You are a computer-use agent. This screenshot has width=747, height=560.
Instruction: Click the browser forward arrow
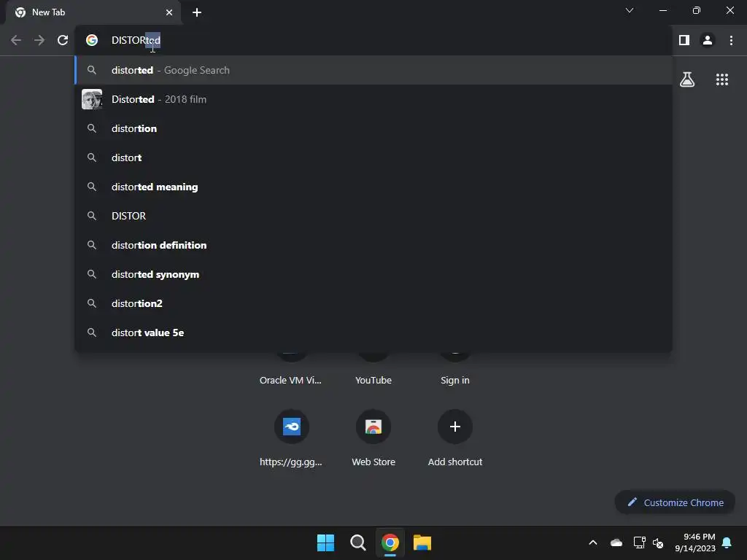pyautogui.click(x=39, y=40)
